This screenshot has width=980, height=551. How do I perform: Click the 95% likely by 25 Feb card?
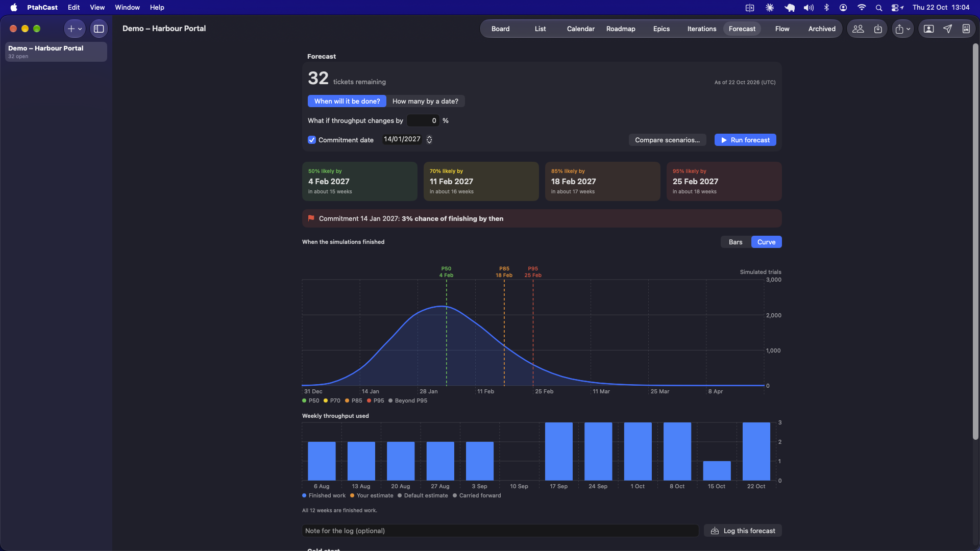point(724,182)
